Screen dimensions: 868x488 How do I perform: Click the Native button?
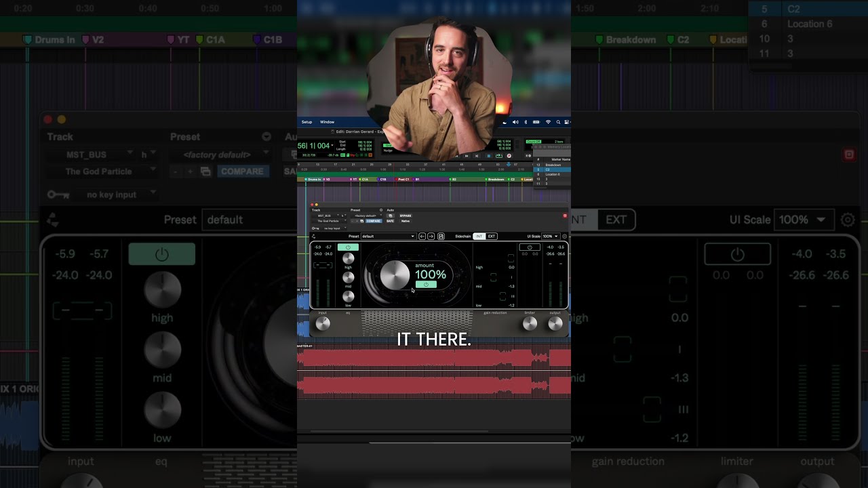[406, 221]
